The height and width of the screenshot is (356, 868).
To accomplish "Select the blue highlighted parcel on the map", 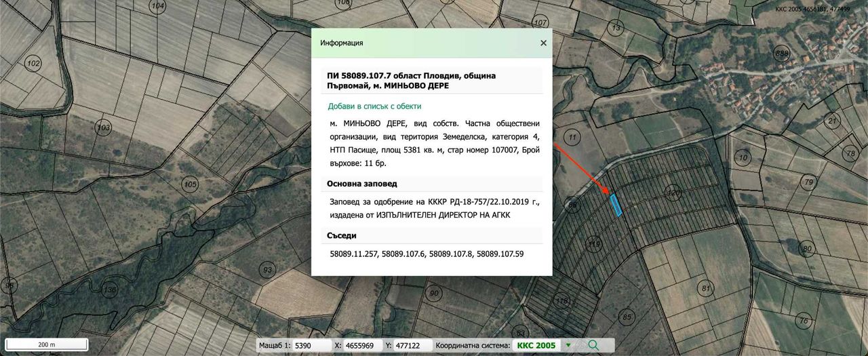I will 616,205.
